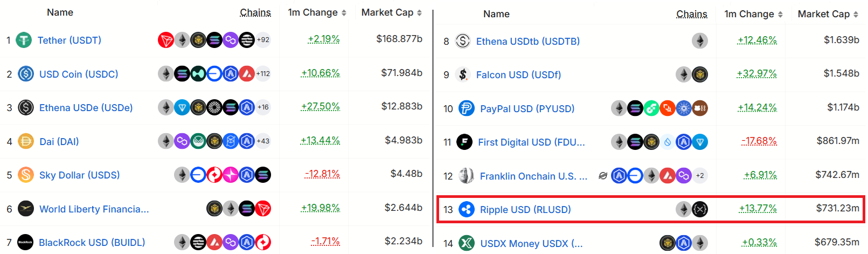The width and height of the screenshot is (868, 254).
Task: Click the Falcon USD (USDf) dollar icon
Action: click(463, 74)
